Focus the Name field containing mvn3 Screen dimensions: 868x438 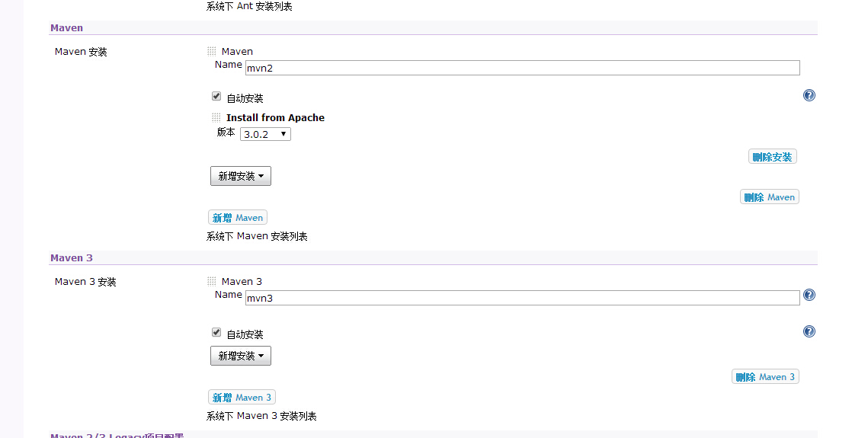pyautogui.click(x=523, y=298)
